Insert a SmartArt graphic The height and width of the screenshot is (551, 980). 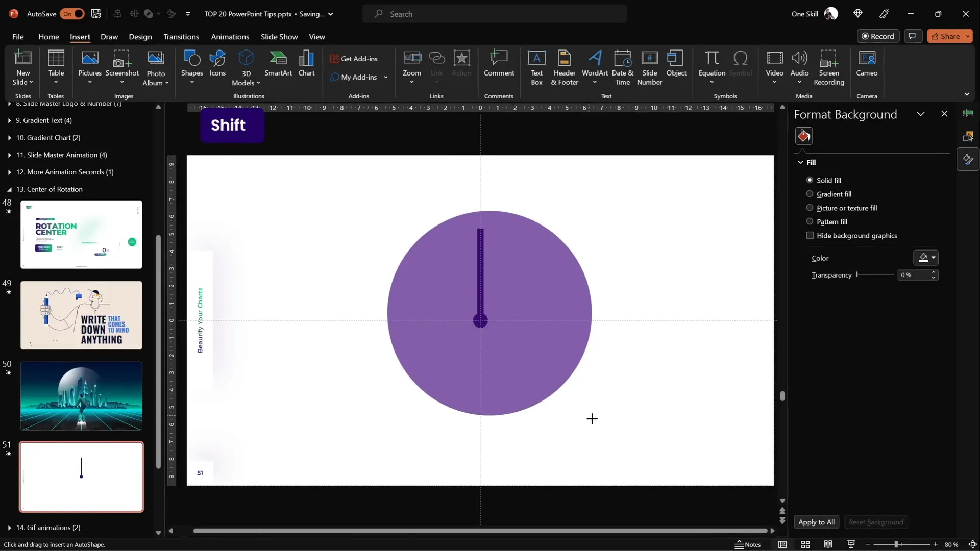click(x=278, y=64)
